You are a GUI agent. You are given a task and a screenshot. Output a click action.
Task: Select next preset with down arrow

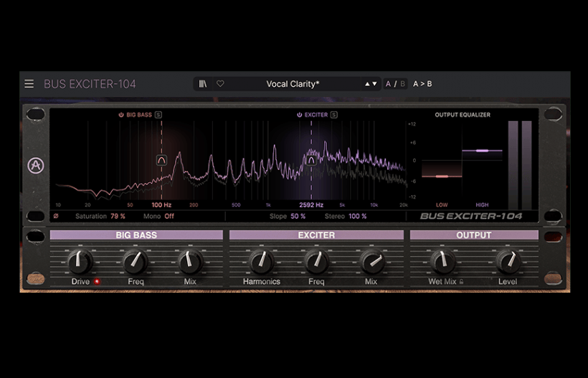click(374, 84)
